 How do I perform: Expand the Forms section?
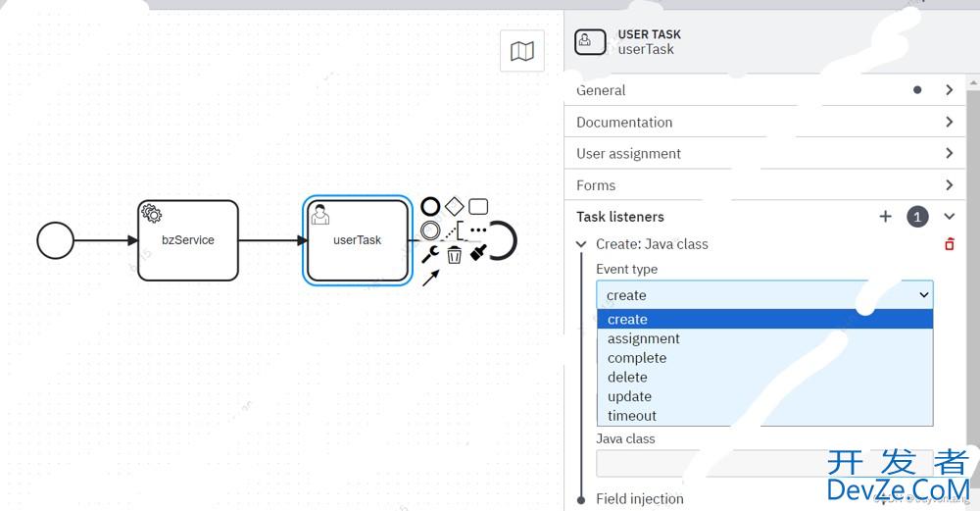click(x=764, y=185)
